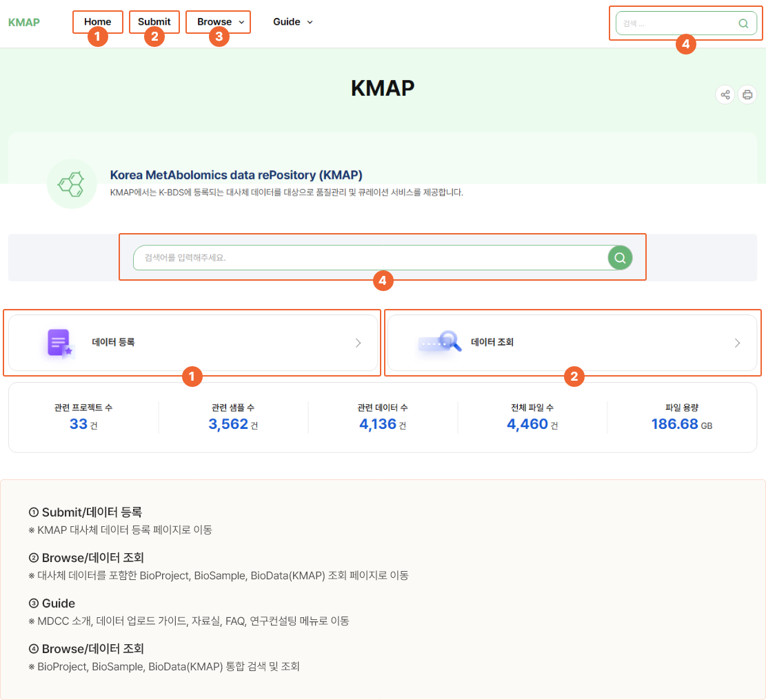Go to the Home menu item

pyautogui.click(x=97, y=22)
